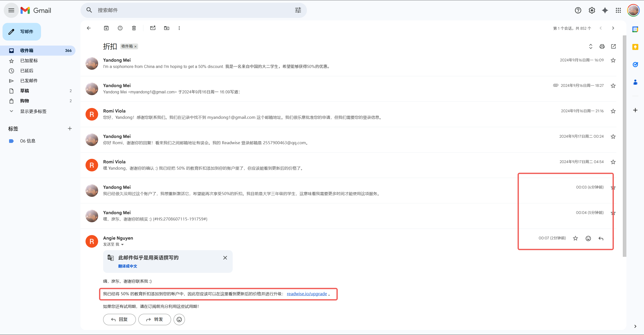This screenshot has height=335, width=644.
Task: Report spam using the exclamation icon
Action: click(x=120, y=28)
